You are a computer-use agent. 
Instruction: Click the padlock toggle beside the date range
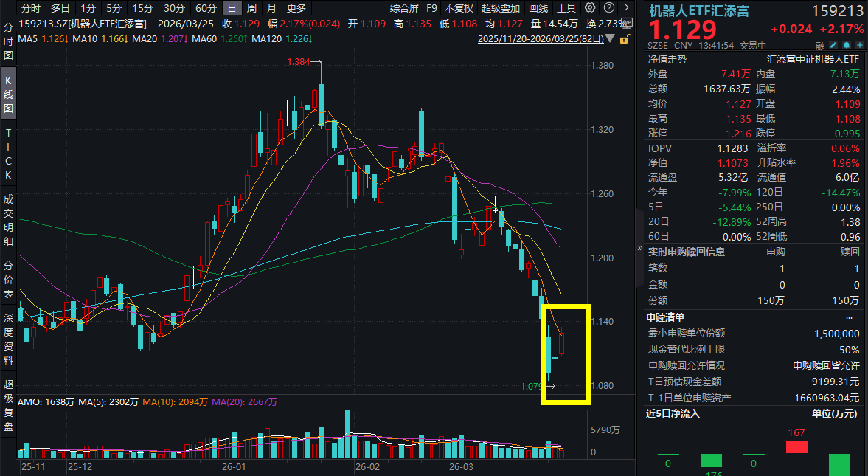625,39
